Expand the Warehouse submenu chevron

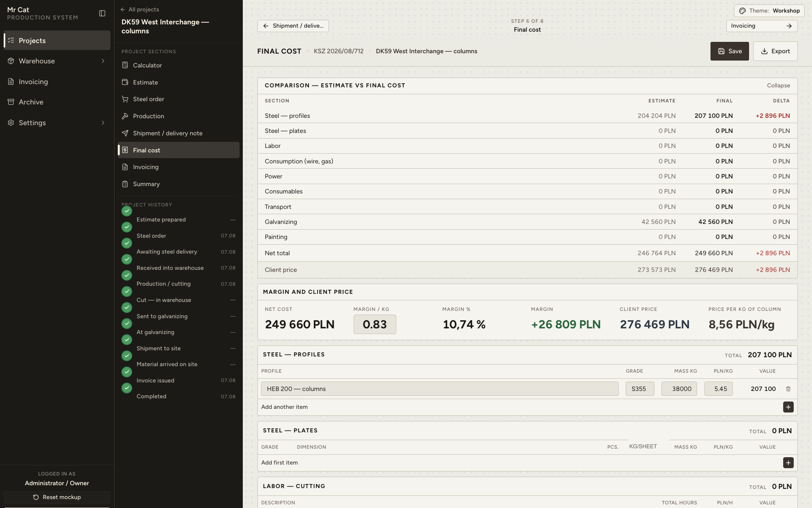tap(103, 61)
